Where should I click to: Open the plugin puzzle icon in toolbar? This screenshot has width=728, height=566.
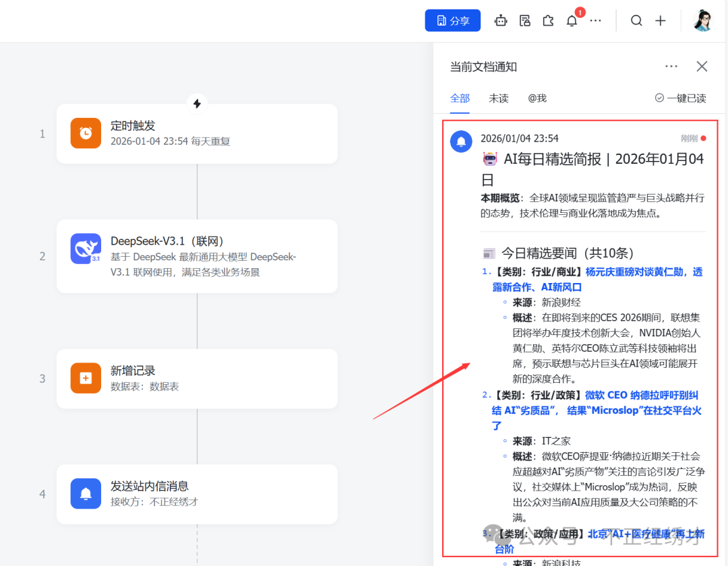[548, 20]
